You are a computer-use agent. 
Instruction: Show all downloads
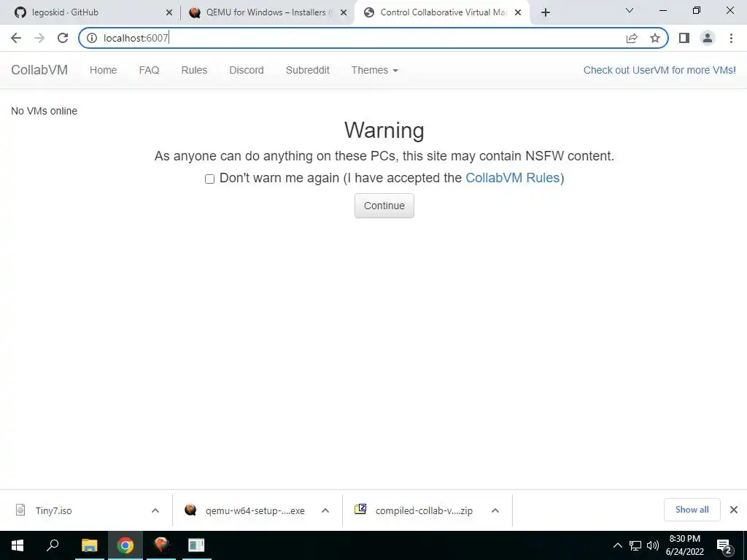click(692, 510)
